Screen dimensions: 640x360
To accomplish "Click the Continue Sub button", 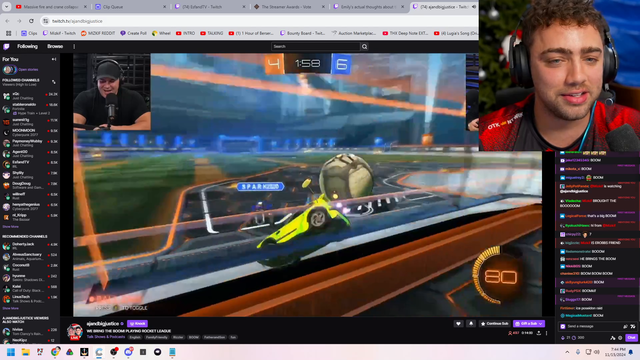I will pyautogui.click(x=494, y=324).
